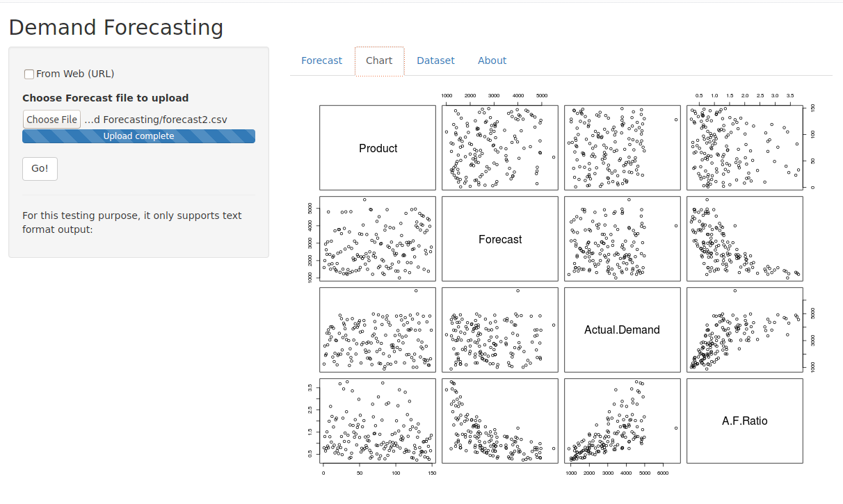Viewport: 843px width, 504px height.
Task: View the About tab
Action: pyautogui.click(x=492, y=60)
